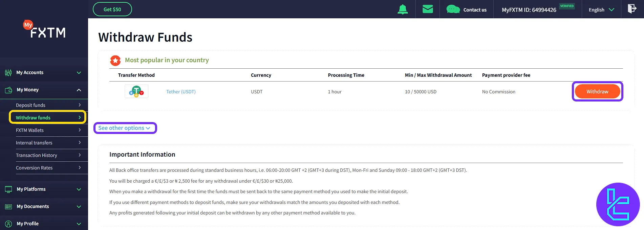The width and height of the screenshot is (644, 230).
Task: Open Internal transfers menu item
Action: click(48, 143)
